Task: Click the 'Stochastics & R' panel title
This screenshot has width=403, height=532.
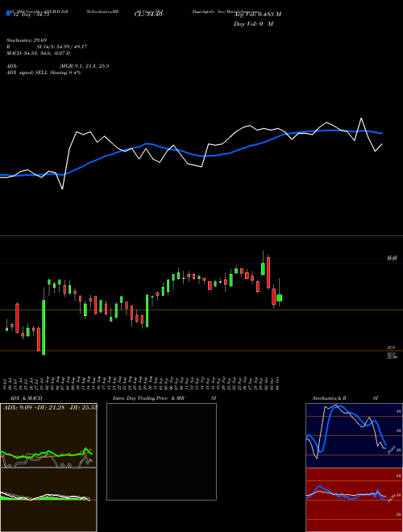Action: point(329,398)
